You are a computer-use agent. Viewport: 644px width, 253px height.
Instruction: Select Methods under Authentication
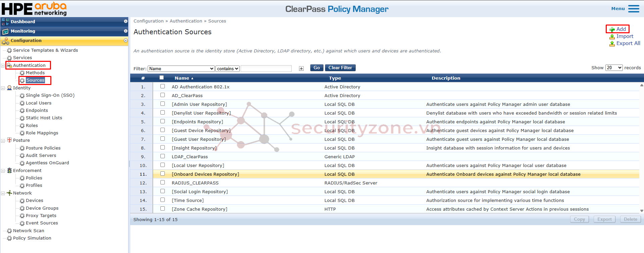point(35,73)
